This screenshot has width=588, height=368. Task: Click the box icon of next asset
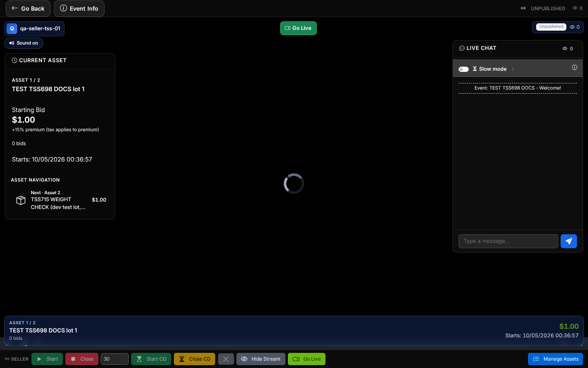coord(21,200)
